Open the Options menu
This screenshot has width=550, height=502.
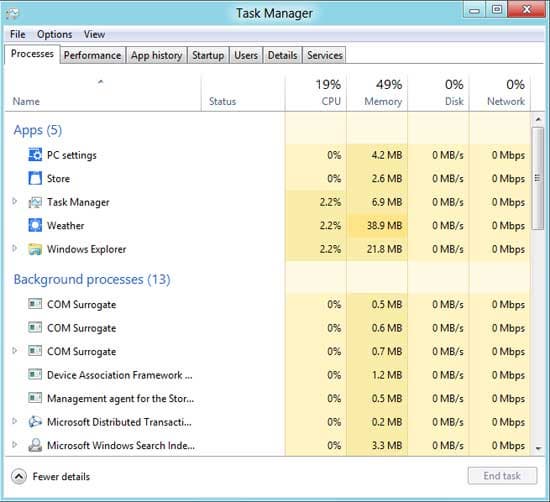tap(54, 34)
